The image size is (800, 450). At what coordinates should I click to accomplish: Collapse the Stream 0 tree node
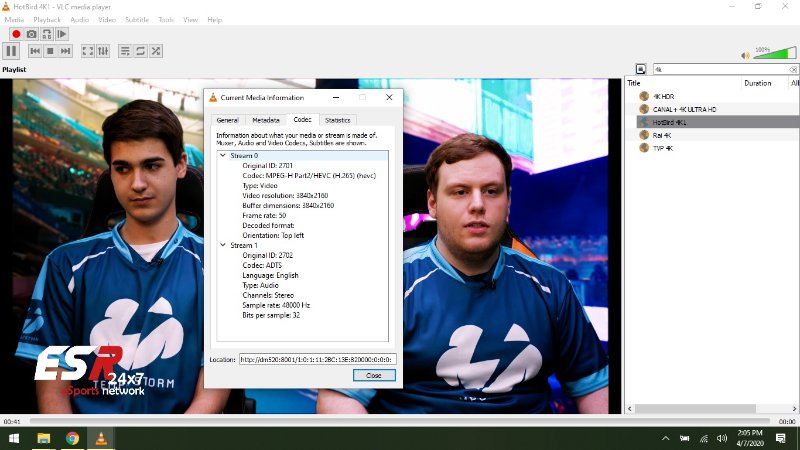tap(222, 156)
